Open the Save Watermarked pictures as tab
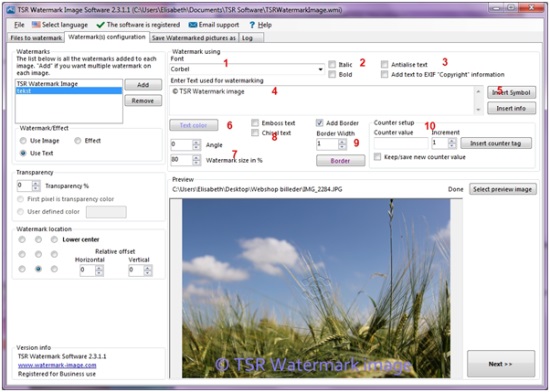Viewport: 550px width, 392px height. click(194, 38)
